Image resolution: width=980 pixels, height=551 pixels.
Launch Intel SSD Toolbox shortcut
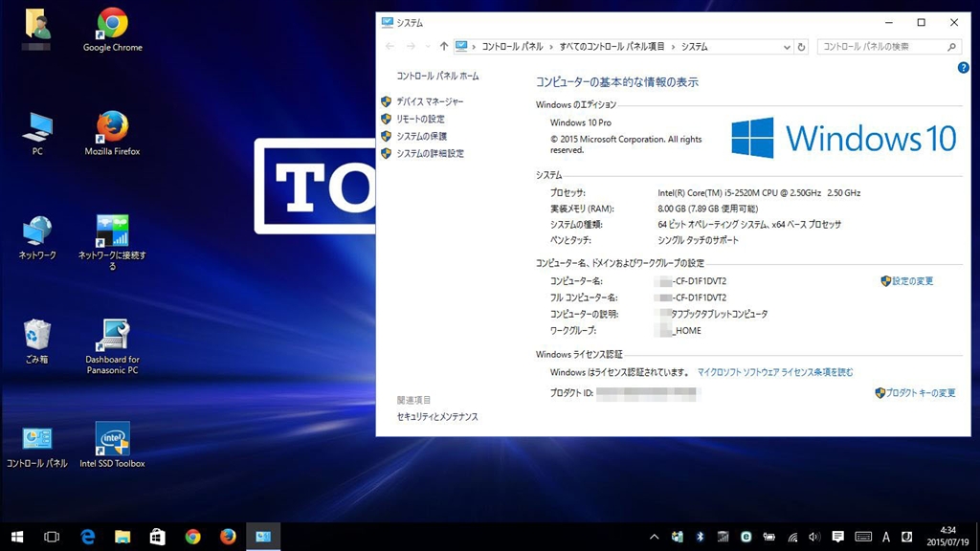point(113,445)
